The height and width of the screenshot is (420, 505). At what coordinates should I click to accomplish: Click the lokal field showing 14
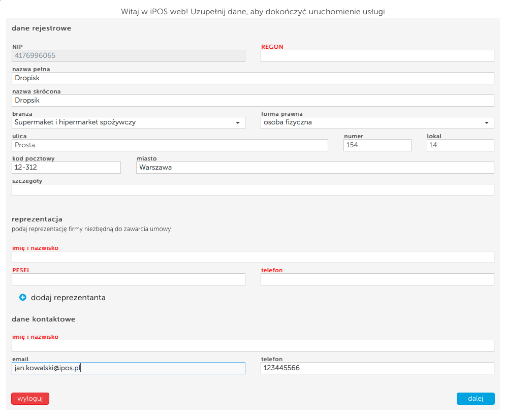click(460, 145)
